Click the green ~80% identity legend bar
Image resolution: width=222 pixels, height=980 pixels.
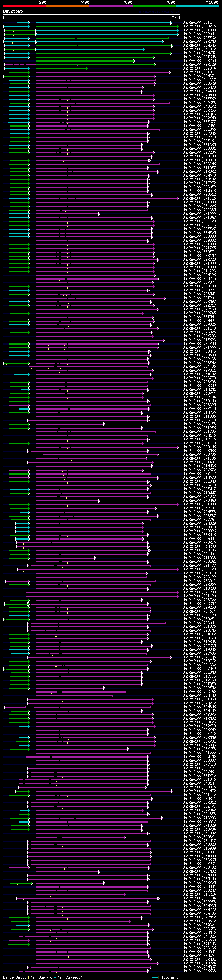coord(154,6)
